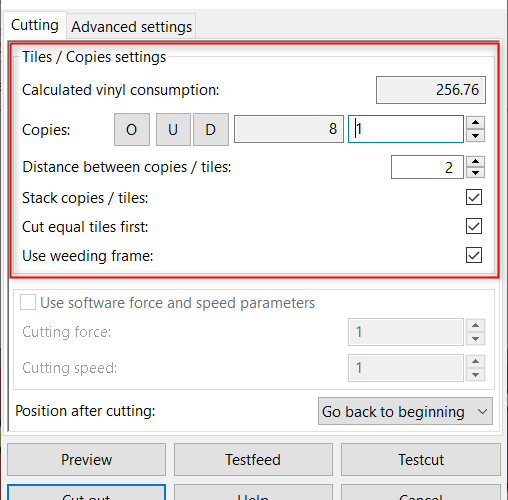Click the calculated vinyl consumption field
The height and width of the screenshot is (500, 508).
(x=431, y=90)
